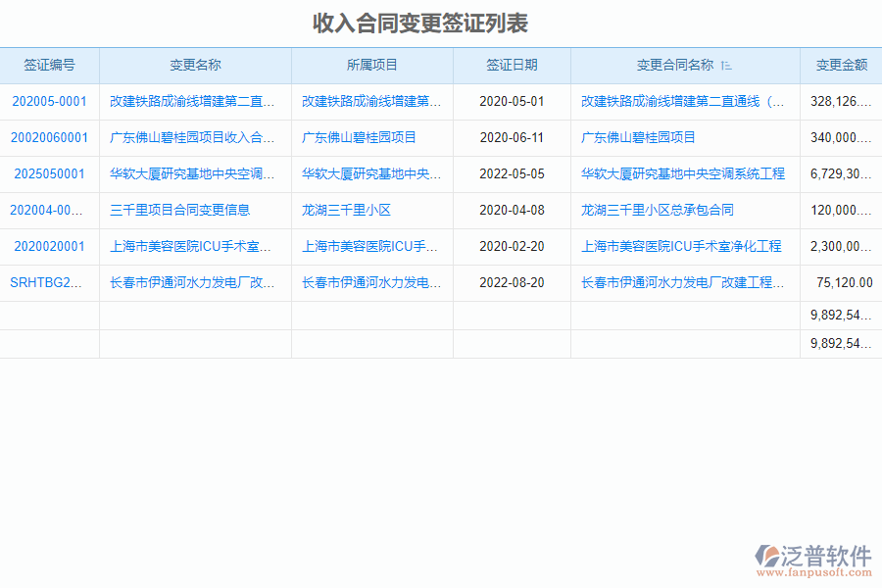Click the 泛普软件 watermark logo

point(823,555)
